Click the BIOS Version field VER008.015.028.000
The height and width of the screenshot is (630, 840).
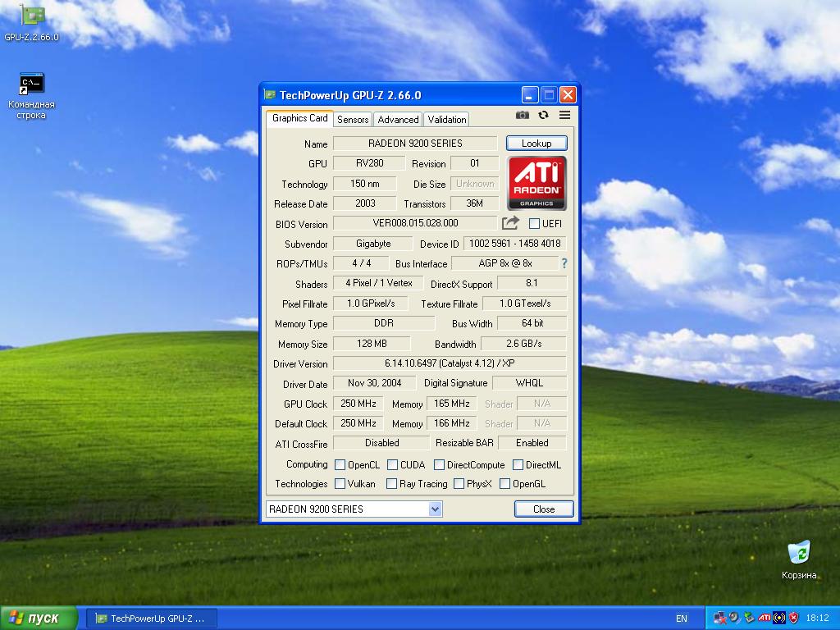click(x=415, y=223)
